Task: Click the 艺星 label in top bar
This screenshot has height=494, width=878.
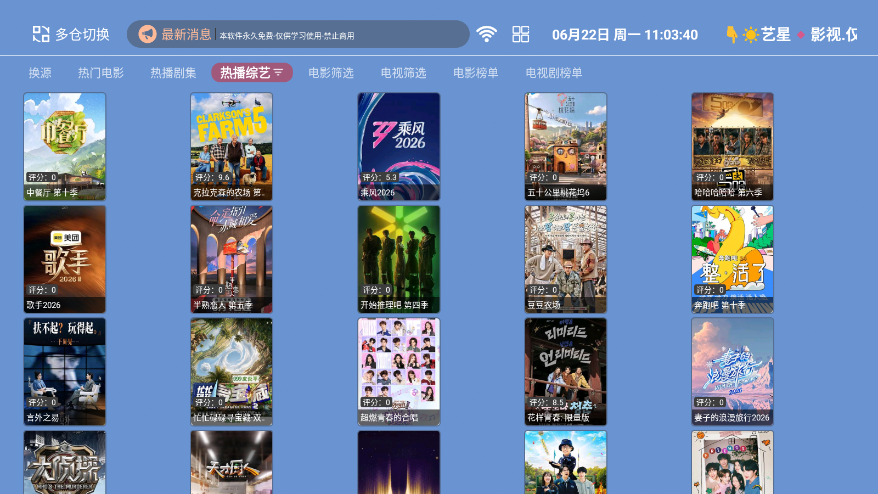Action: [776, 35]
